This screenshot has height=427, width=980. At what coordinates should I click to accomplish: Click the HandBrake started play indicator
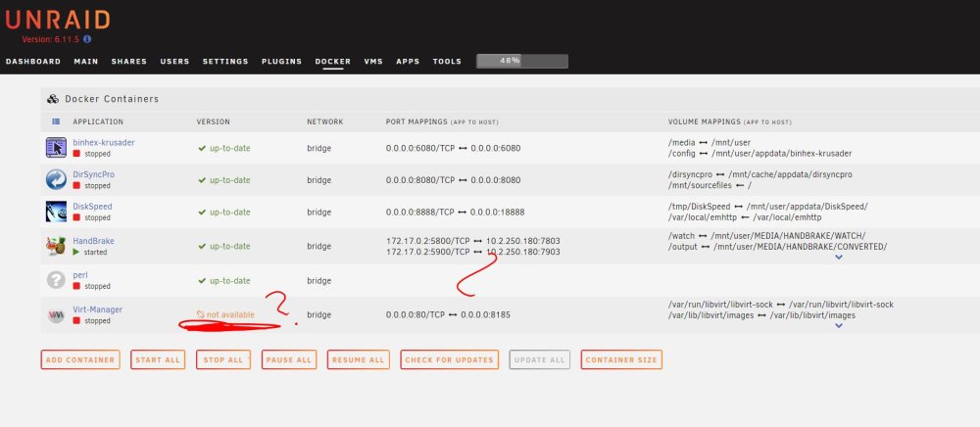pos(76,253)
